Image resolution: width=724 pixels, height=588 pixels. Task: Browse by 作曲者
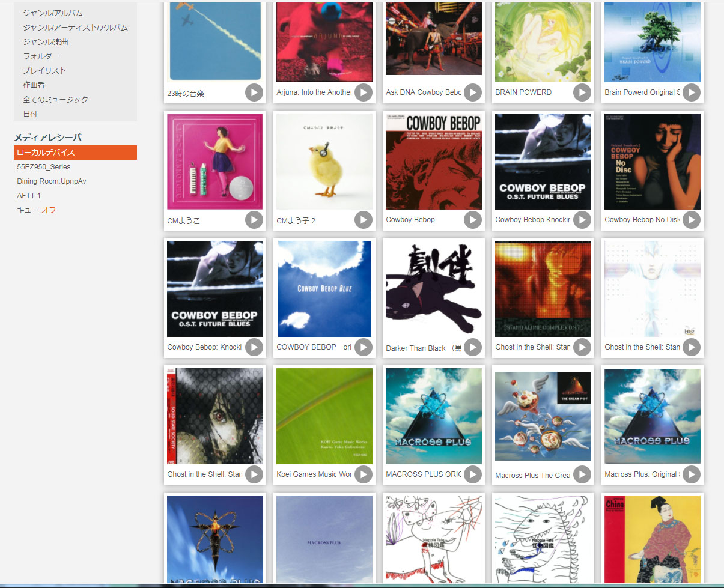34,85
